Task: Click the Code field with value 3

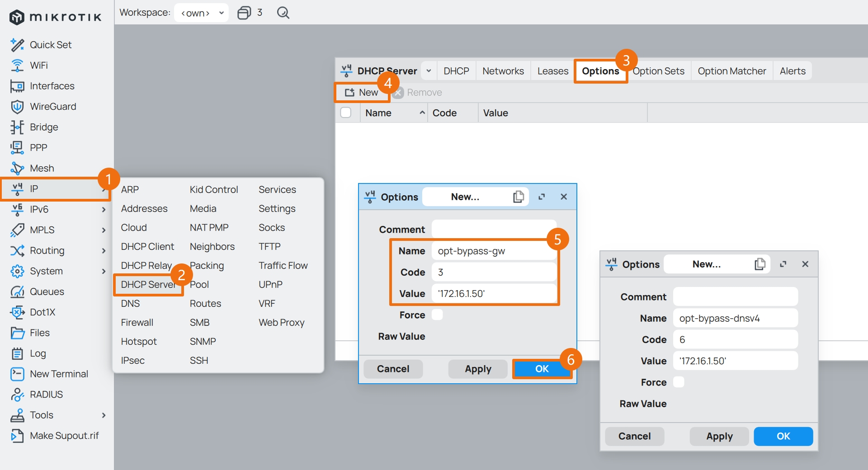Action: point(494,272)
